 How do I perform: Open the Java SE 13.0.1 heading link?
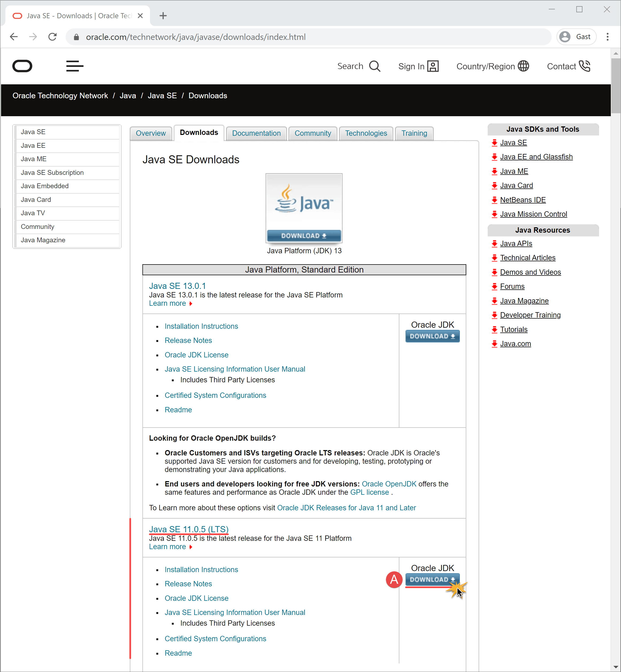coord(177,286)
